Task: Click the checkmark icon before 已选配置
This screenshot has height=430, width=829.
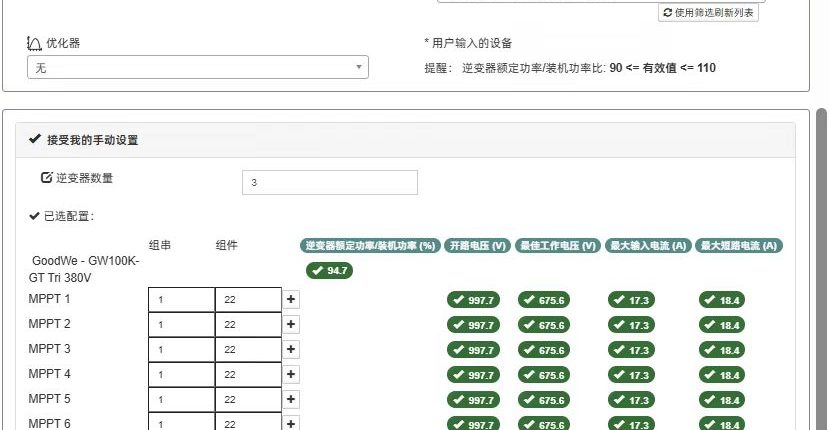Action: [34, 216]
